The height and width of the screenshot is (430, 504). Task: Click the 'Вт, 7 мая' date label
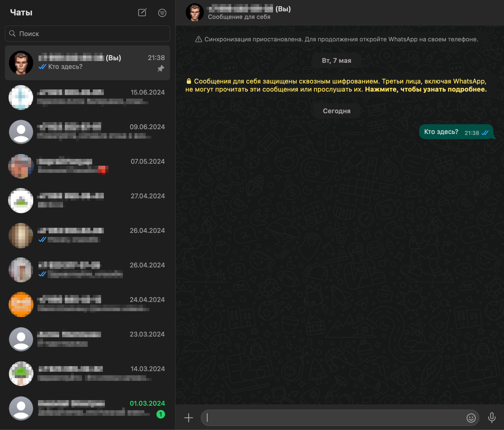pyautogui.click(x=337, y=61)
